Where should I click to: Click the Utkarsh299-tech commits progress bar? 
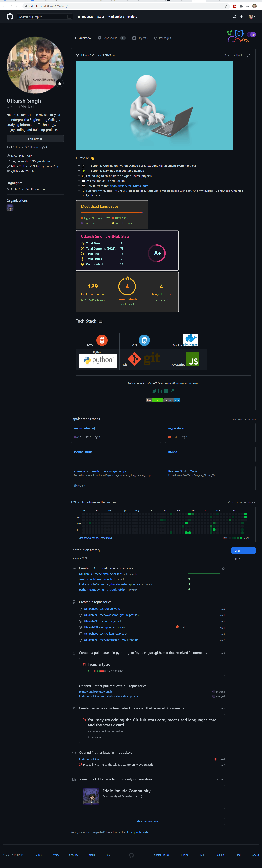pyautogui.click(x=204, y=573)
